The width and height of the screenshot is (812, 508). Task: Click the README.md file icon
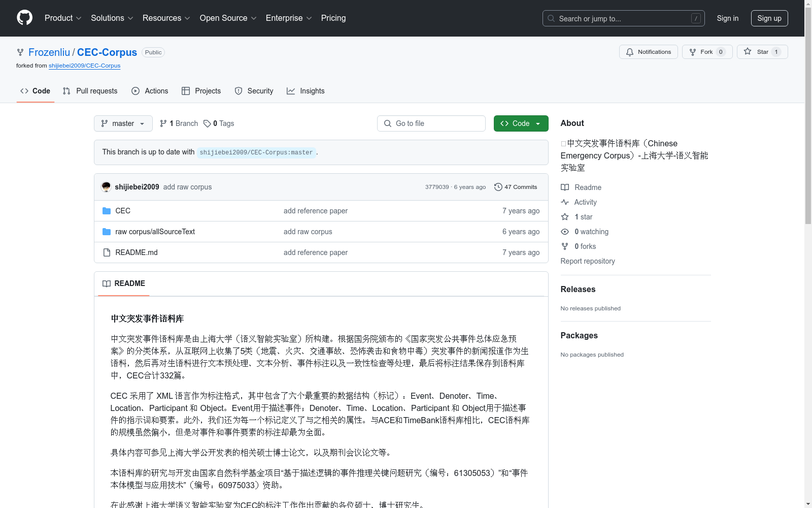tap(107, 252)
